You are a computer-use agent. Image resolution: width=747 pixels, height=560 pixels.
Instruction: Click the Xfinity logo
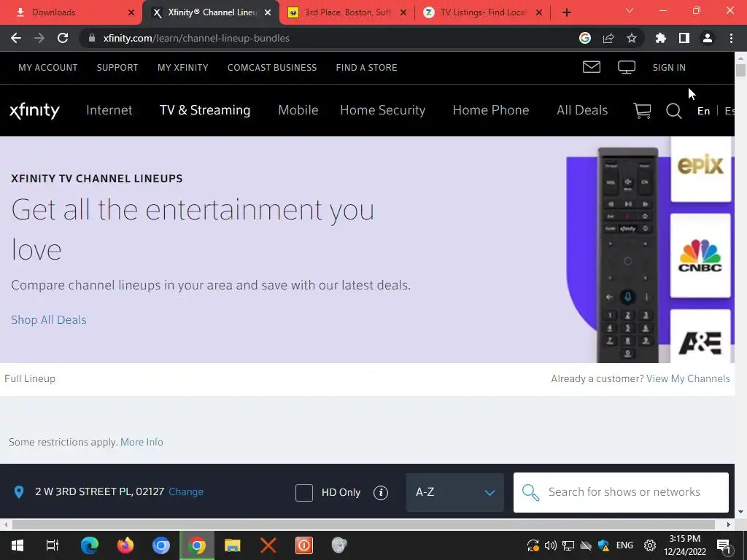point(34,111)
